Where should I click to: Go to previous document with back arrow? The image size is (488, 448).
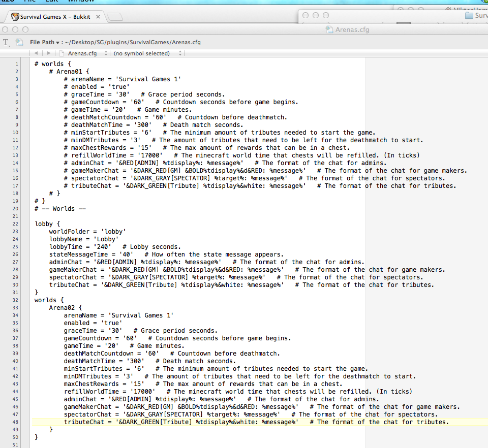[36, 53]
